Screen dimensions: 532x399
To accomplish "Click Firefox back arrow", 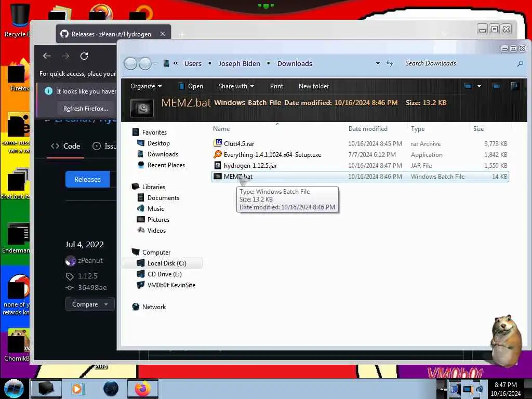I will coord(47,56).
